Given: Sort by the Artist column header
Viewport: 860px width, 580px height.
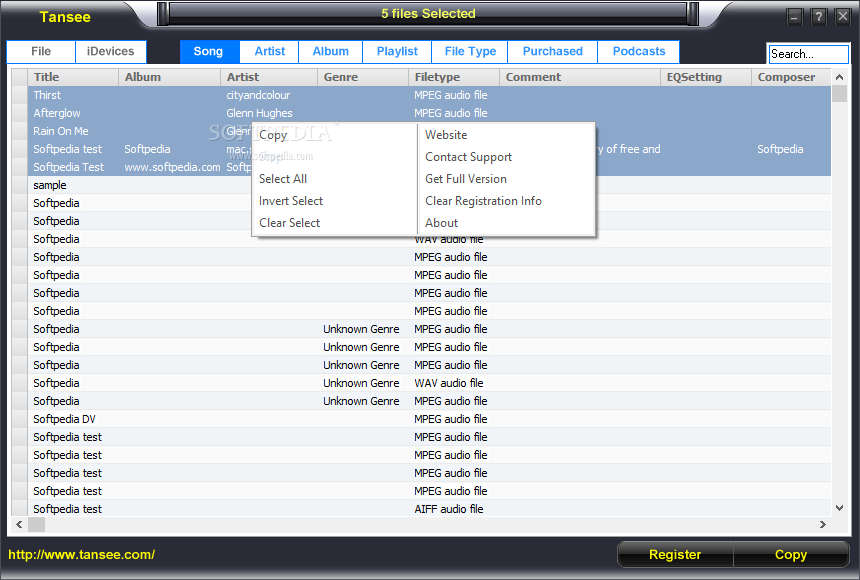Looking at the screenshot, I should (x=269, y=77).
